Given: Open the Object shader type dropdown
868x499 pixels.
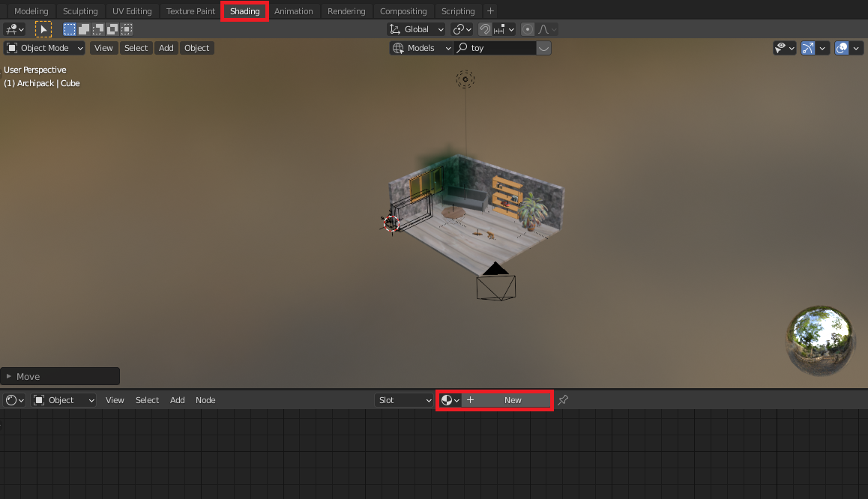Looking at the screenshot, I should click(x=64, y=400).
